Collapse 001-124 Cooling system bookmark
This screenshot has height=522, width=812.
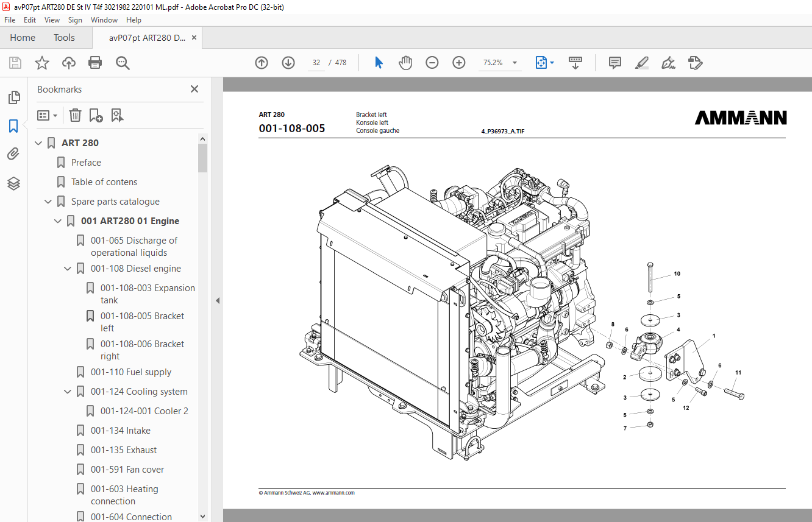click(x=68, y=392)
